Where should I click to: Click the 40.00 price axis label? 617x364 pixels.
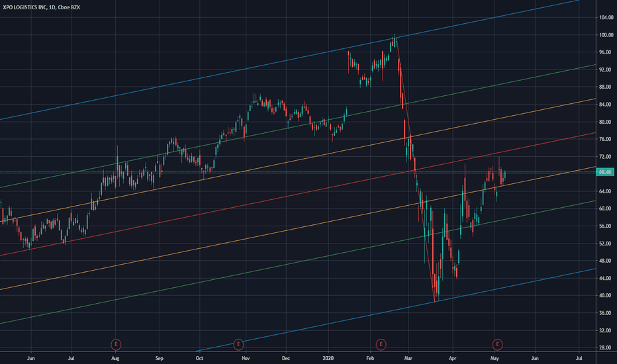(x=606, y=296)
